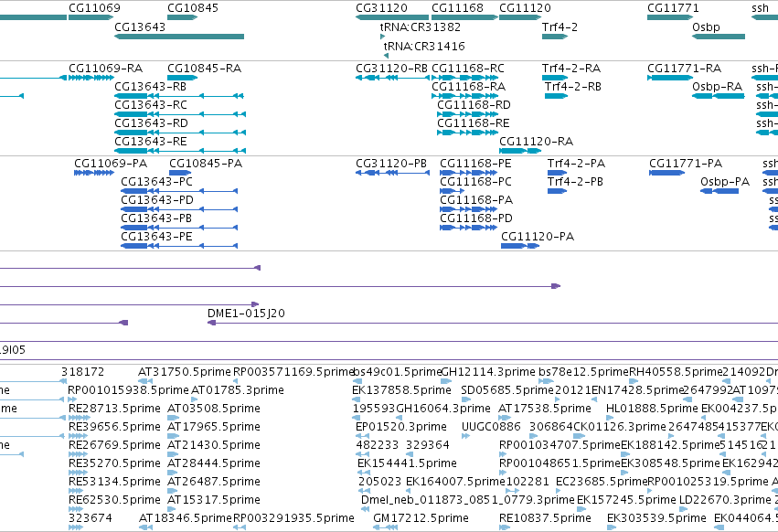778x532 pixels.
Task: Click EST AT03508.5prime
Action: click(x=214, y=409)
